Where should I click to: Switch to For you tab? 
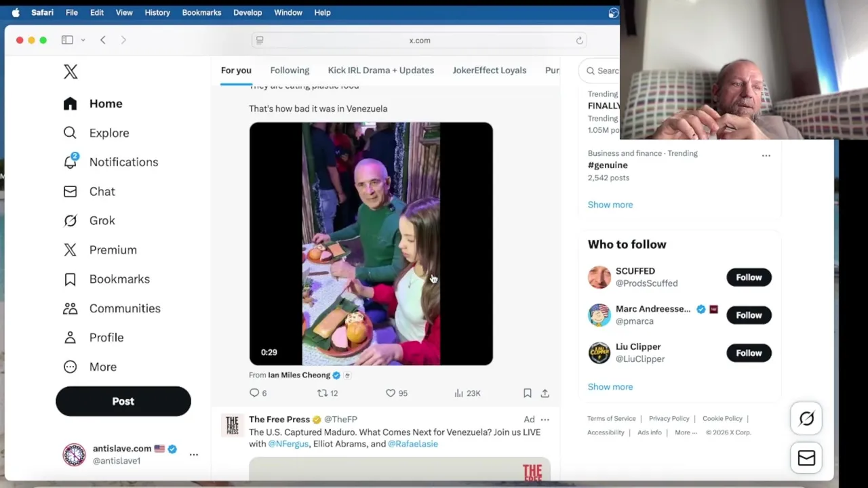point(236,70)
